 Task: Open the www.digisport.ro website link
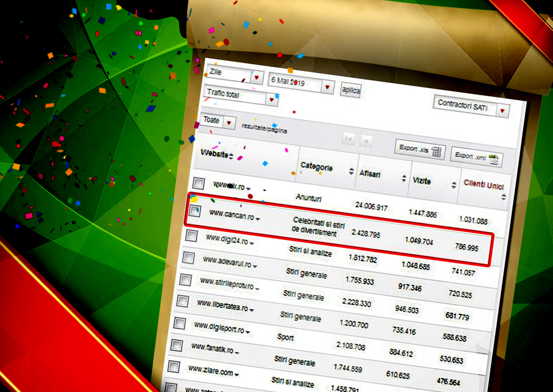tap(219, 327)
